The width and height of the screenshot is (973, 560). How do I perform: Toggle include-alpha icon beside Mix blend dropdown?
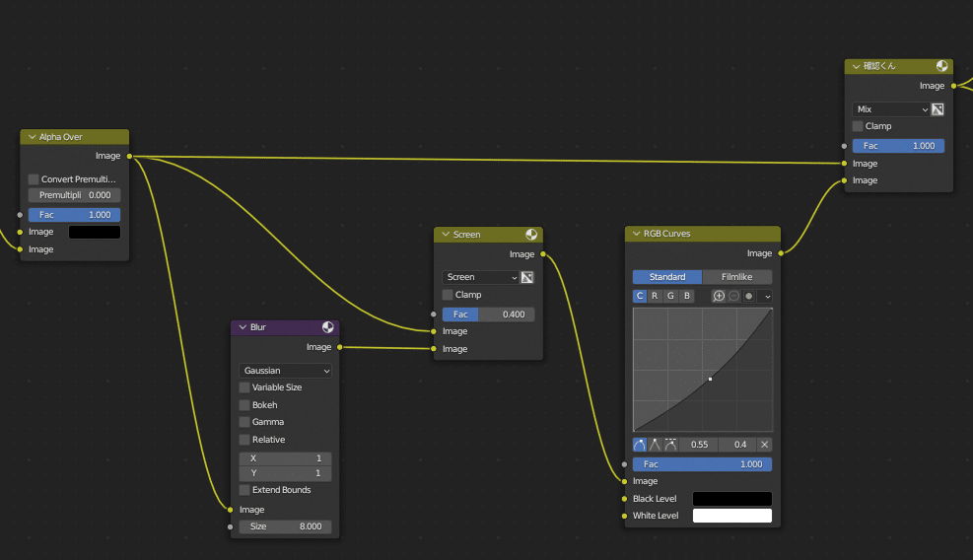[x=938, y=109]
